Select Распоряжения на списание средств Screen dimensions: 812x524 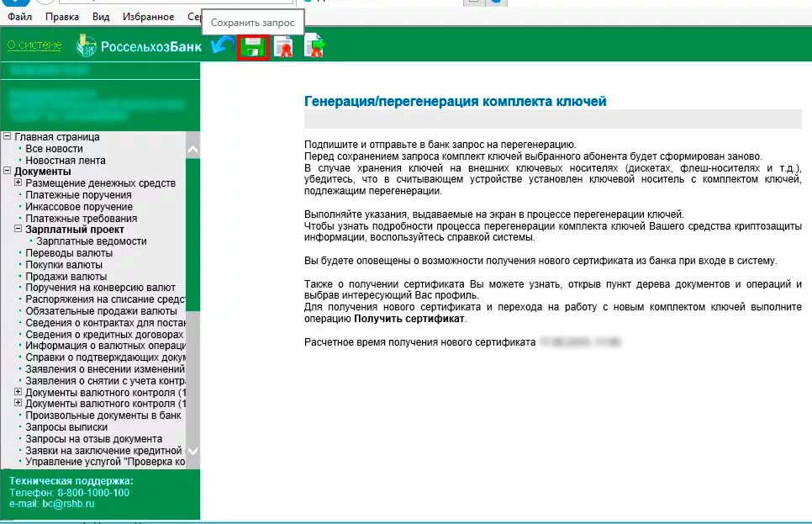tap(105, 299)
